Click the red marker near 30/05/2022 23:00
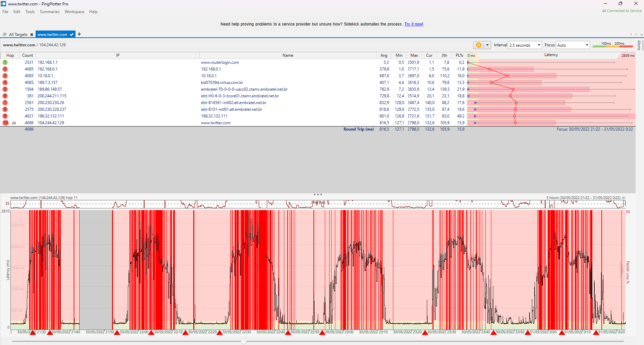644x345 pixels. (x=322, y=333)
